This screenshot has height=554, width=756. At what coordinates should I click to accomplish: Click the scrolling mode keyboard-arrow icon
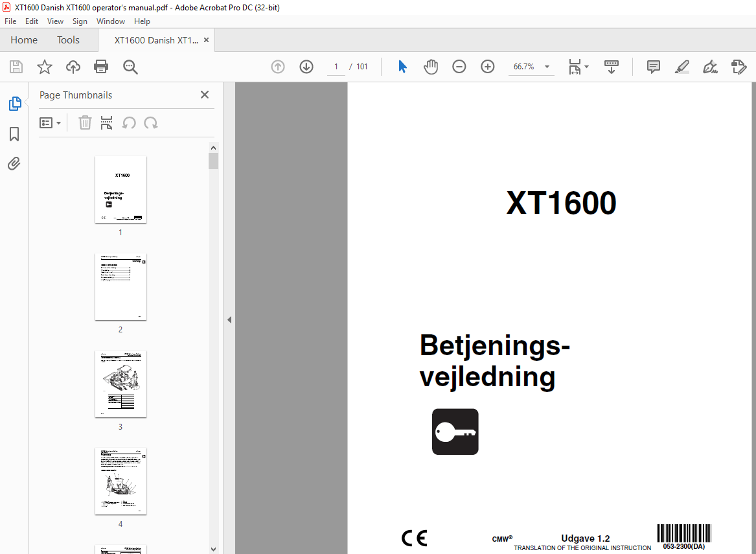click(x=612, y=67)
